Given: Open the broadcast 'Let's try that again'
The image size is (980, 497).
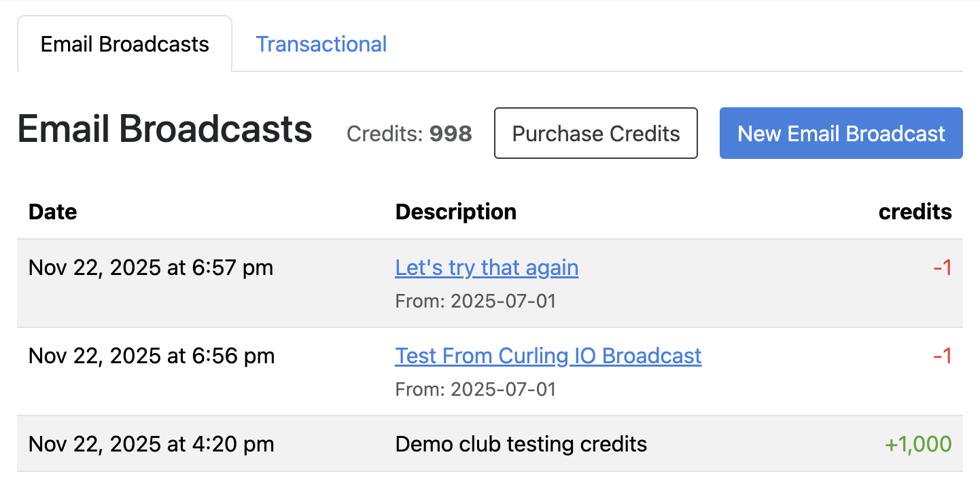Looking at the screenshot, I should coord(487,268).
